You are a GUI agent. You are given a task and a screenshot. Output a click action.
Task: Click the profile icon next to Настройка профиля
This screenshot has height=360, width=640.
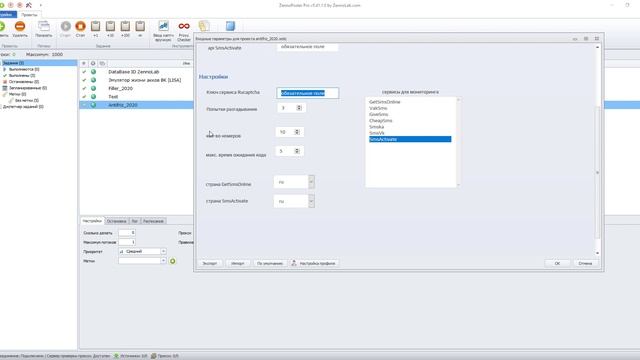[x=294, y=263]
